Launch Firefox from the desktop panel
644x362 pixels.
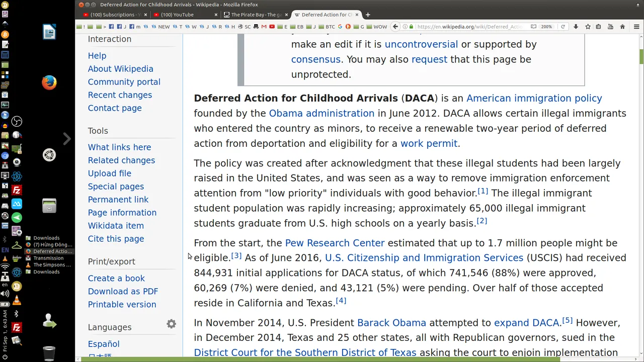pyautogui.click(x=49, y=82)
